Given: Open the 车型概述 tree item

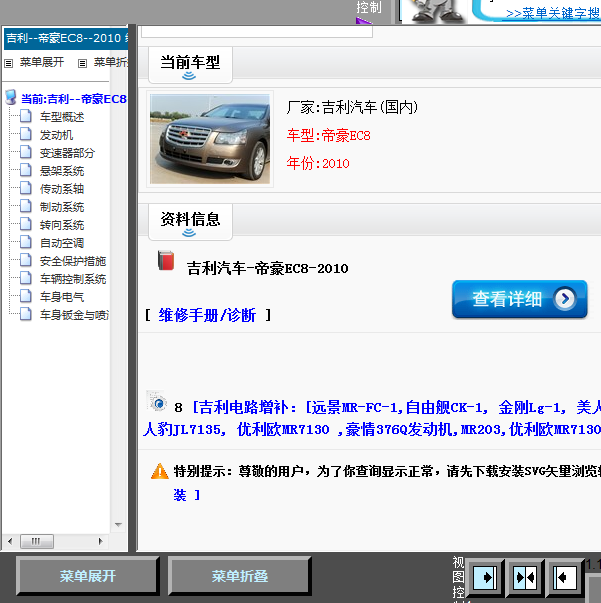Looking at the screenshot, I should [x=62, y=117].
